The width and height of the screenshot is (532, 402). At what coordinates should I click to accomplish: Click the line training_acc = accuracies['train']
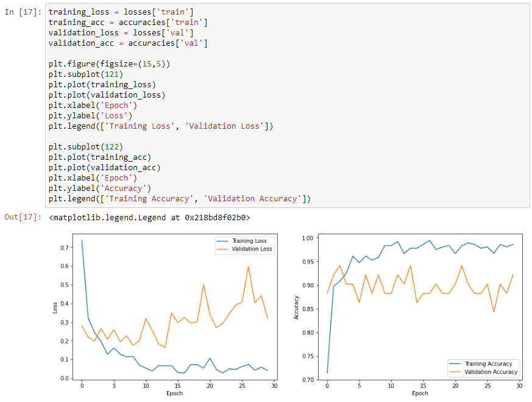tap(128, 23)
